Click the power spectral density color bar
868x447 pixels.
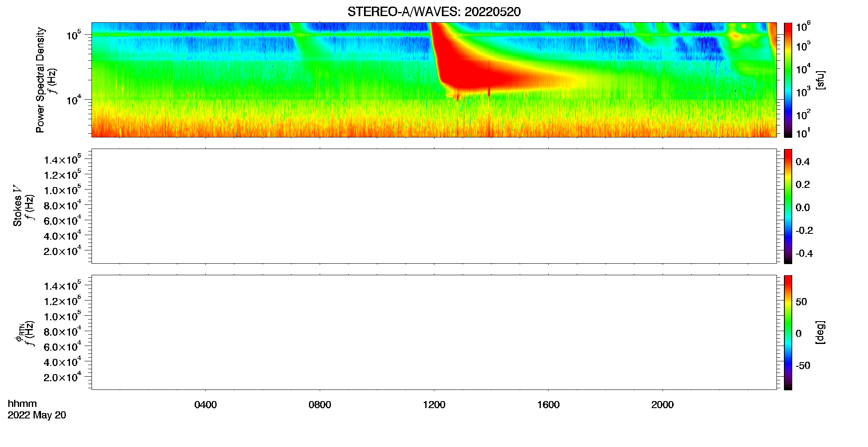tap(788, 80)
